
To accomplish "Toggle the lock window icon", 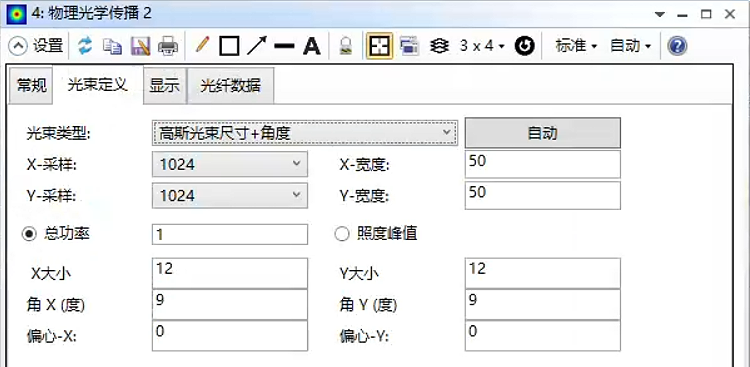I will 346,46.
